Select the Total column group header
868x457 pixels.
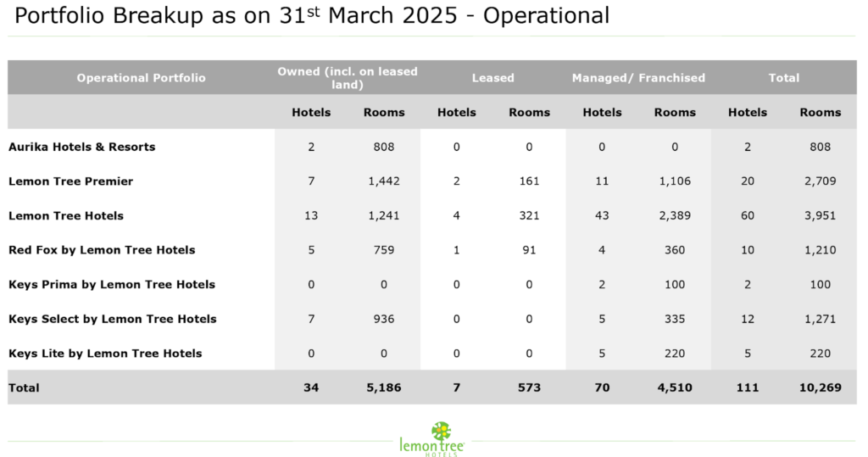[x=783, y=78]
